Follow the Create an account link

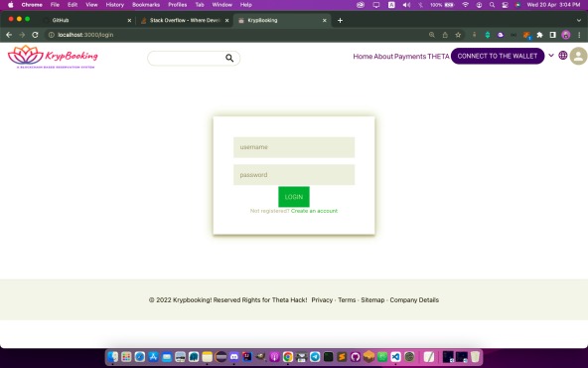[x=314, y=211]
